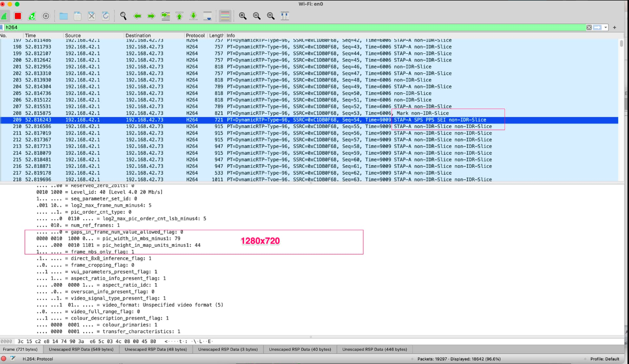The image size is (629, 364).
Task: Open capture file properties status icon
Action: click(13, 359)
